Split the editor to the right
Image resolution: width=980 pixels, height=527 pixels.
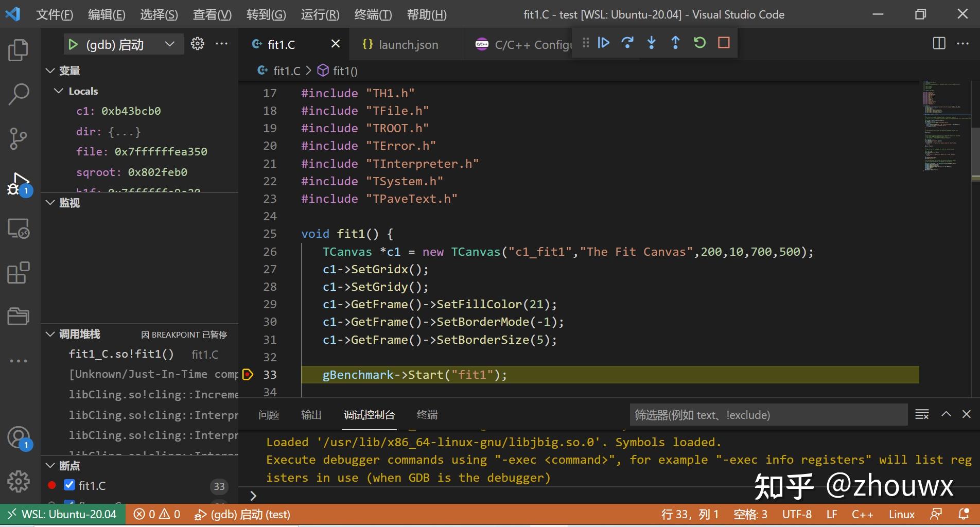pyautogui.click(x=939, y=43)
